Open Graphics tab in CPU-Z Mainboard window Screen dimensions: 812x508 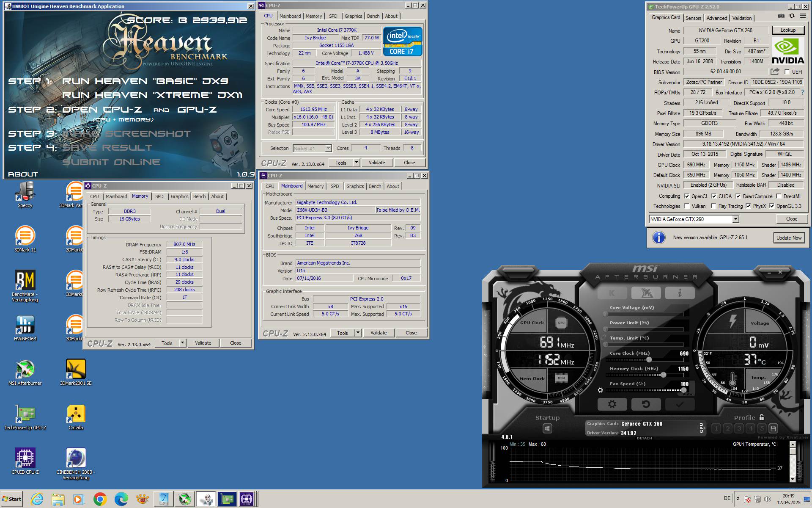(355, 186)
